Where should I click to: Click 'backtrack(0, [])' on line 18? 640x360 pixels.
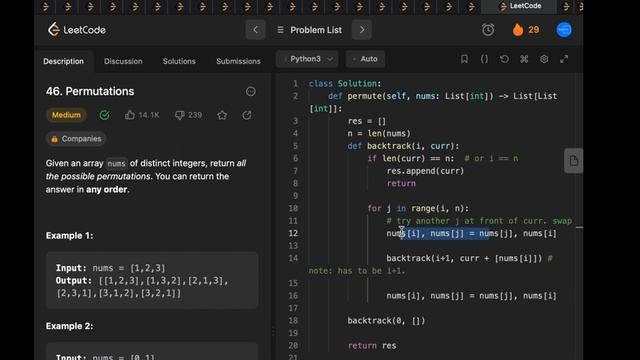pyautogui.click(x=386, y=321)
